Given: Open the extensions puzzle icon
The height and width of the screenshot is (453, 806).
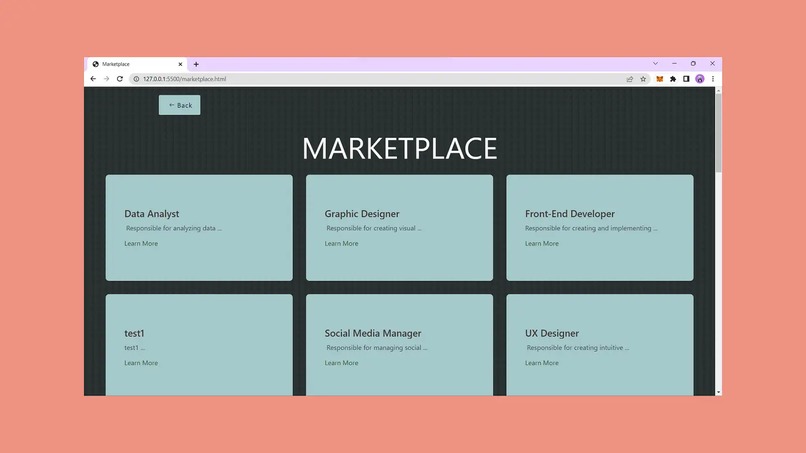Looking at the screenshot, I should pos(673,79).
